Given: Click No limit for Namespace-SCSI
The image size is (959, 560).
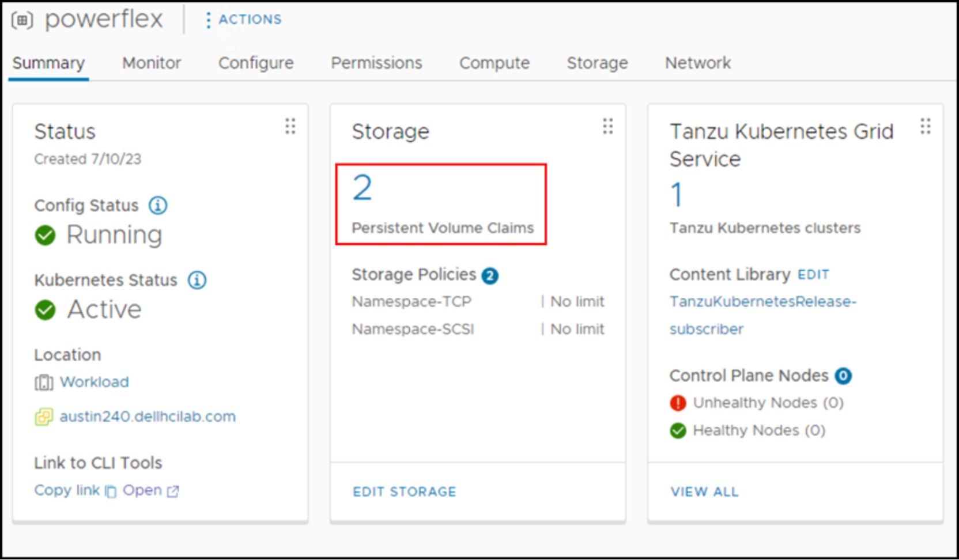Looking at the screenshot, I should point(577,329).
